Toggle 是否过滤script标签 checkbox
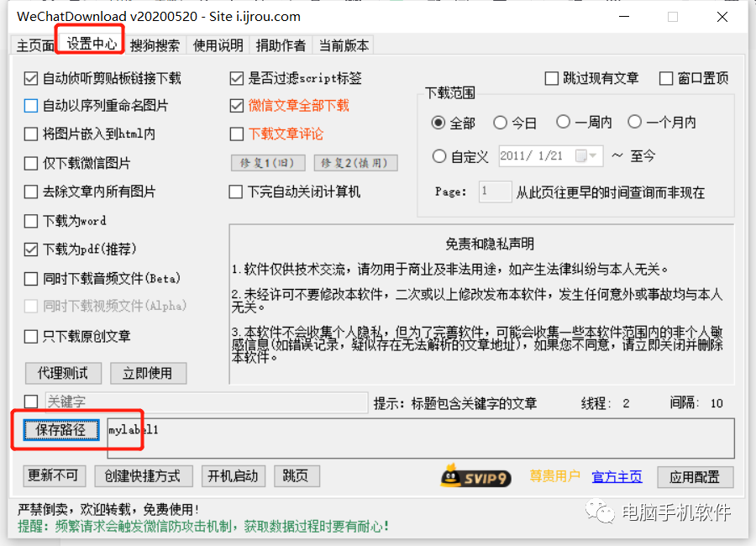 click(237, 78)
